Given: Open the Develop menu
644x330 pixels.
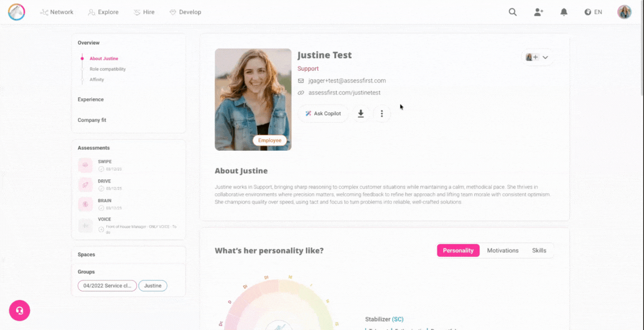Looking at the screenshot, I should coord(185,12).
